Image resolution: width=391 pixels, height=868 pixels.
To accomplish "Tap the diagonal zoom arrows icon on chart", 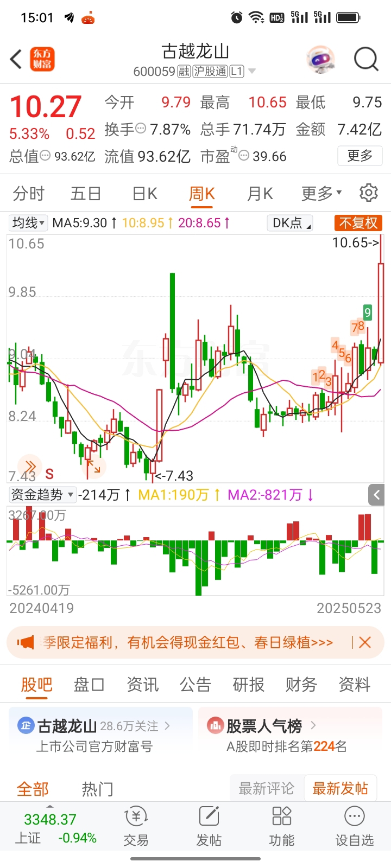I will (94, 466).
